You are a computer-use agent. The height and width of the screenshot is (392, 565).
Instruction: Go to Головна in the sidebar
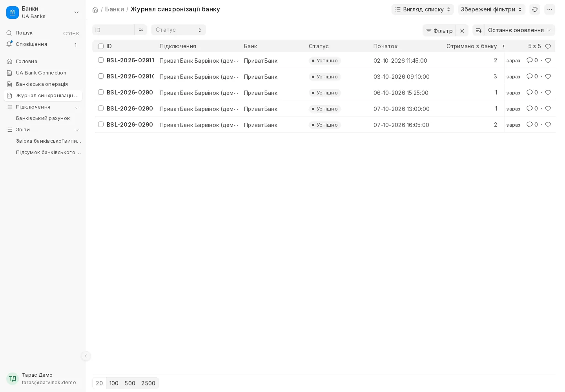43,62
